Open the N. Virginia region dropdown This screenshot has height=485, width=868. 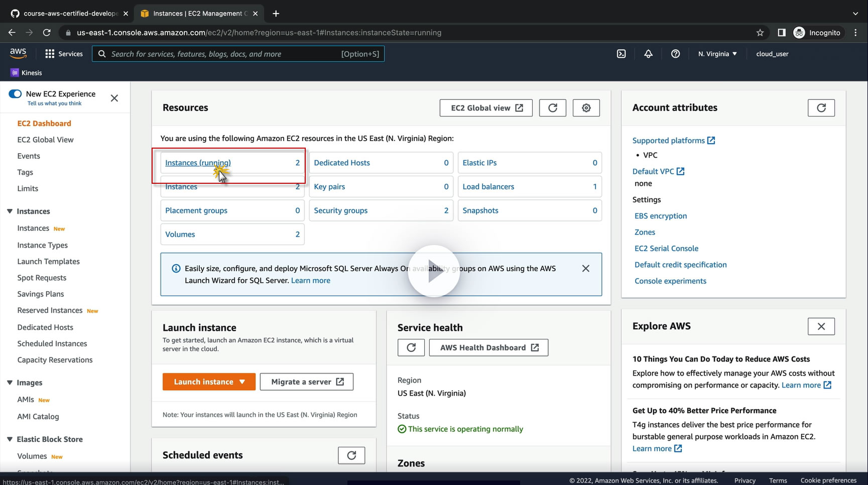pyautogui.click(x=717, y=54)
